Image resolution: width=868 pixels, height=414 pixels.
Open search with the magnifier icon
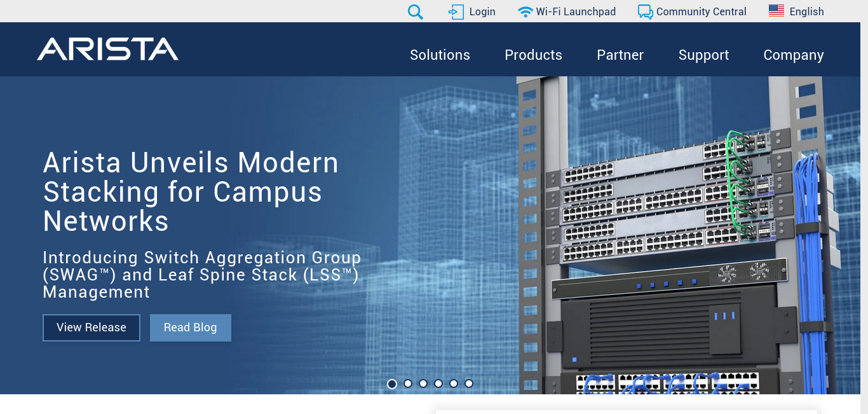coord(416,11)
